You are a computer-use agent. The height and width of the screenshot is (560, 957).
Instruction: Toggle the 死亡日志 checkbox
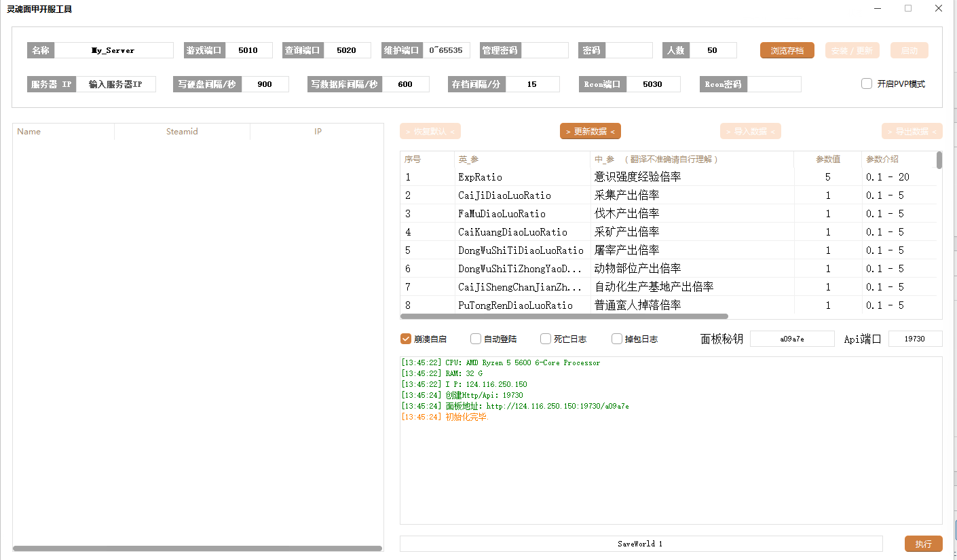(x=546, y=339)
